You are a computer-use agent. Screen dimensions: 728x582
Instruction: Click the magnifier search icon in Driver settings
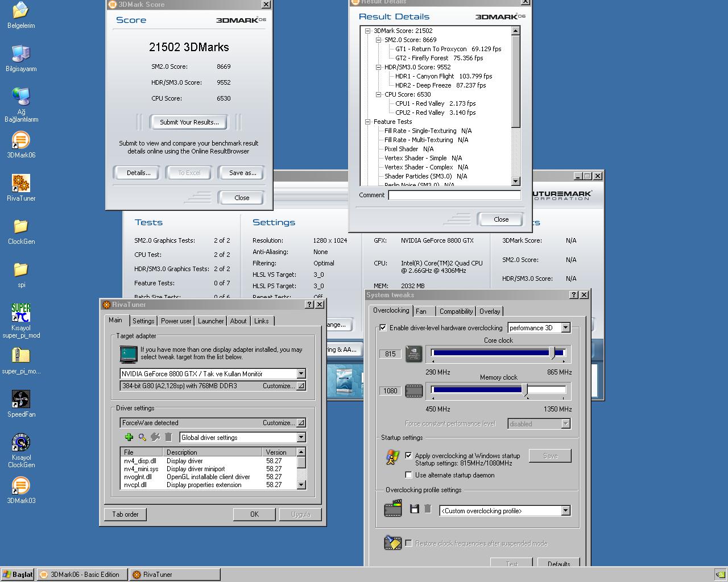point(142,437)
